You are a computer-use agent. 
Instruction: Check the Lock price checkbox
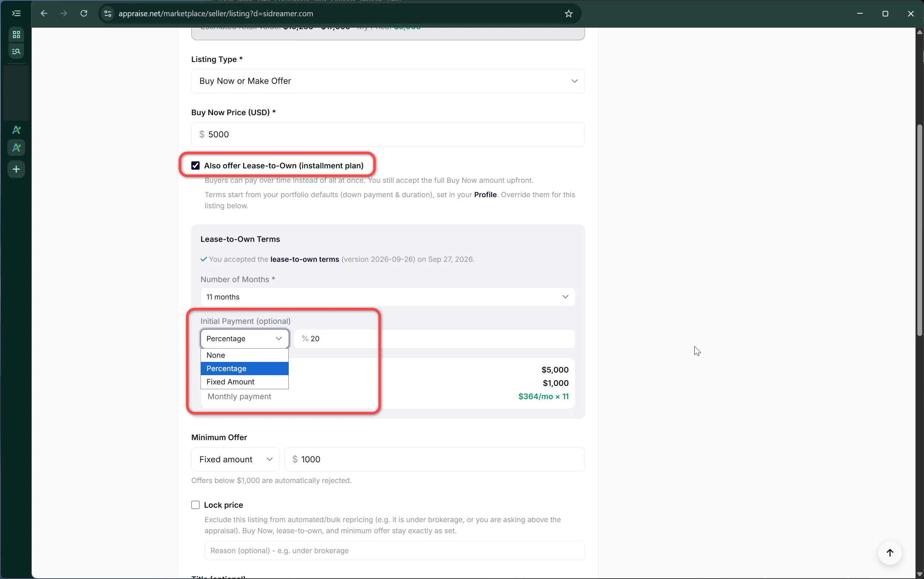[195, 505]
